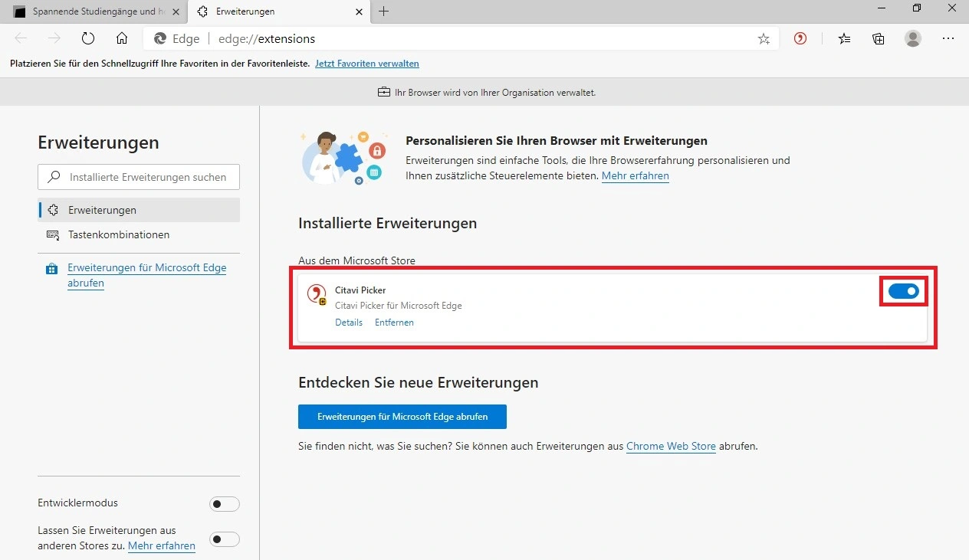This screenshot has width=969, height=560.
Task: Click the Installierte Erweiterungen suchen field
Action: (x=146, y=177)
